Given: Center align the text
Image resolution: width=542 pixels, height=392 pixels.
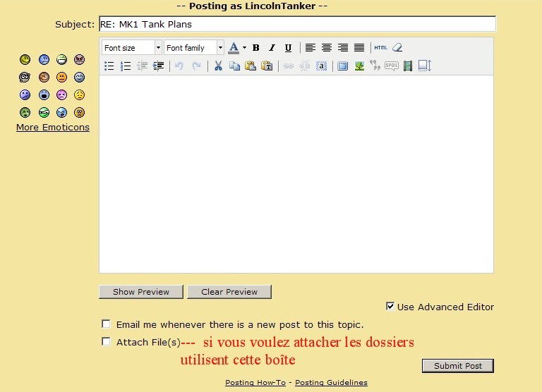Looking at the screenshot, I should [327, 48].
